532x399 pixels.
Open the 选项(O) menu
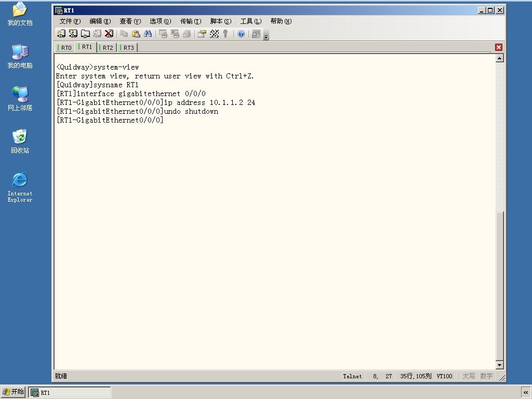click(161, 21)
